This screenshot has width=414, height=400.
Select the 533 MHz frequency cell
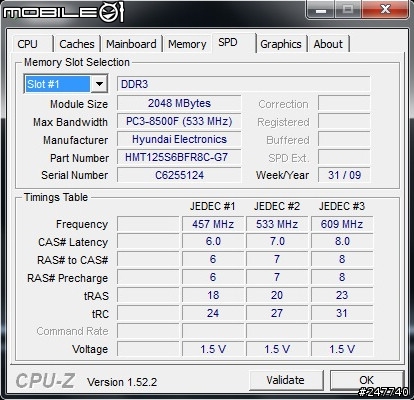[x=277, y=224]
